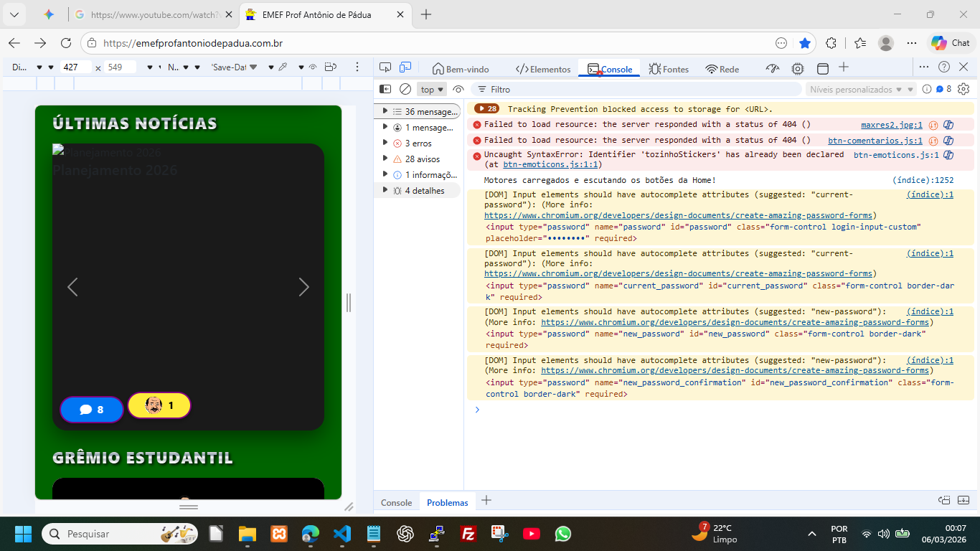Ask Copilot about the SyntaxError in btn-emoticons.js
This screenshot has height=551, width=980.
click(948, 155)
